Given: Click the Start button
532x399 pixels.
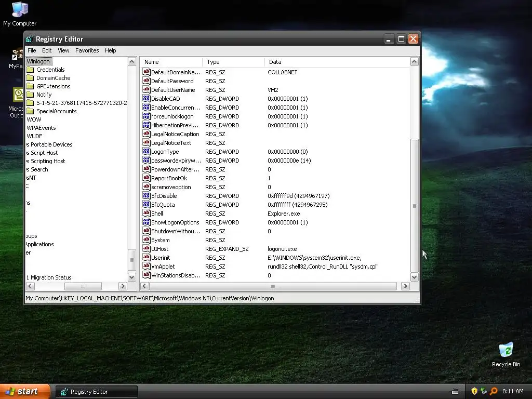Looking at the screenshot, I should (25, 392).
